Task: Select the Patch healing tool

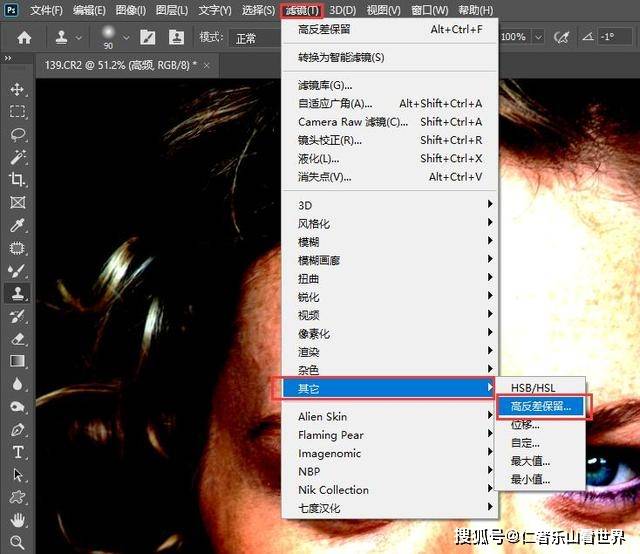Action: pyautogui.click(x=17, y=248)
